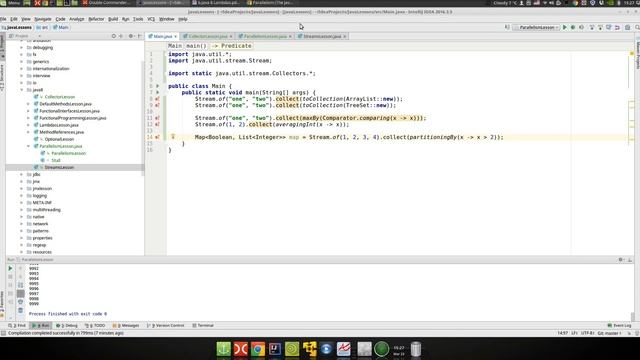The height and width of the screenshot is (360, 640).
Task: Rerun the process in the Run panel
Action: pos(10,268)
